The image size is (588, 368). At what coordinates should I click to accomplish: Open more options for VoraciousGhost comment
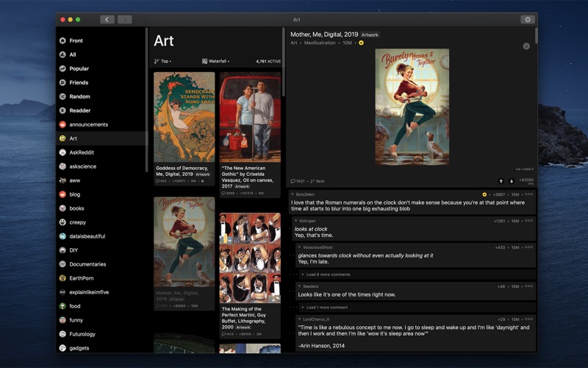[x=528, y=247]
